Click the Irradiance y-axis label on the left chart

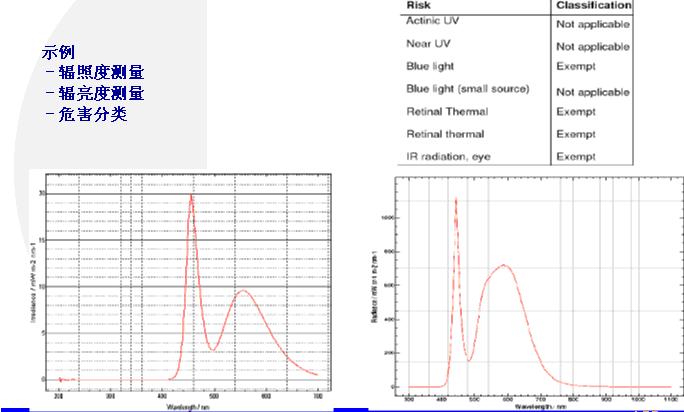tap(33, 282)
